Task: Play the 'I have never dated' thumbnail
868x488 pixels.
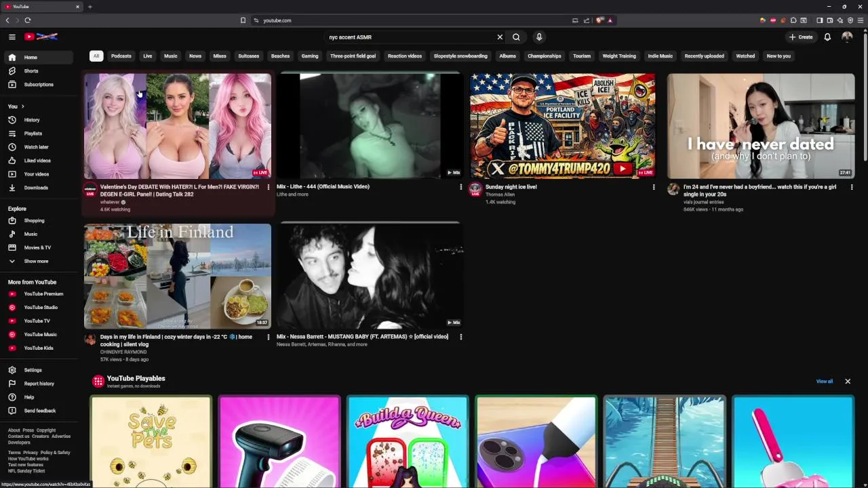Action: 761,126
